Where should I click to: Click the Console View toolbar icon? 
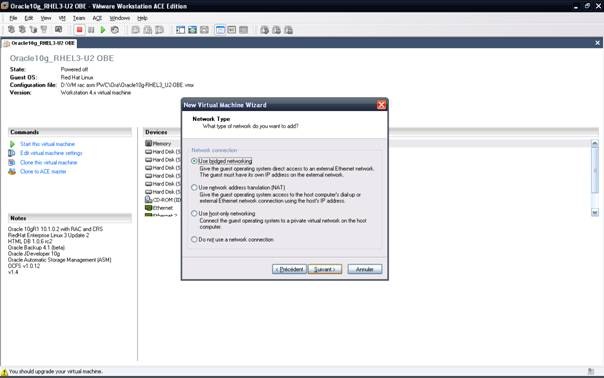(x=232, y=30)
